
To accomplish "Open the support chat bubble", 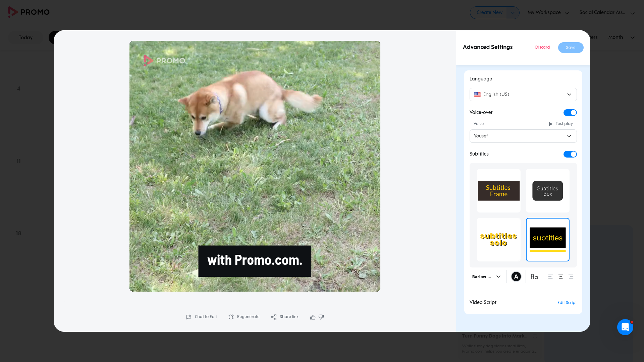I will (x=625, y=327).
